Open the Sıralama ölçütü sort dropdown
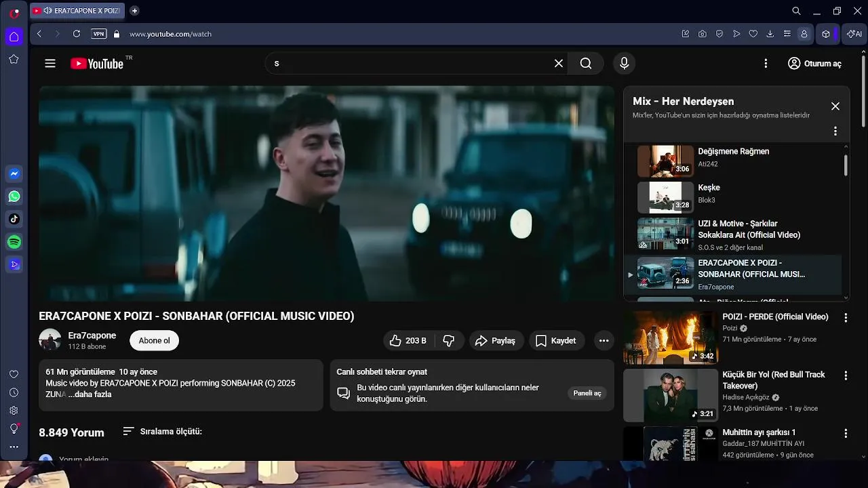 [x=163, y=432]
